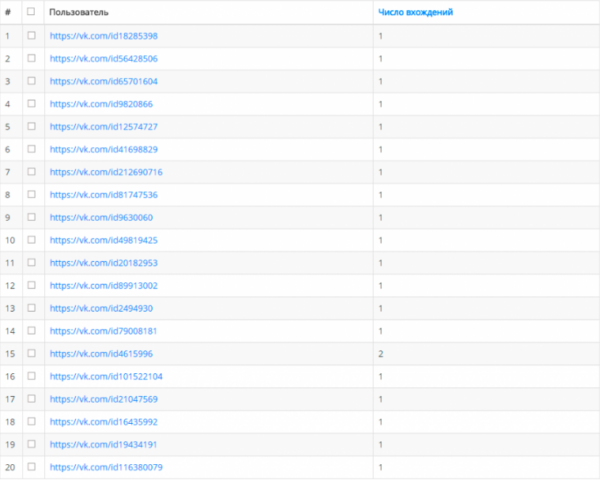Check the box for id16435992
600x480 pixels.
click(31, 421)
